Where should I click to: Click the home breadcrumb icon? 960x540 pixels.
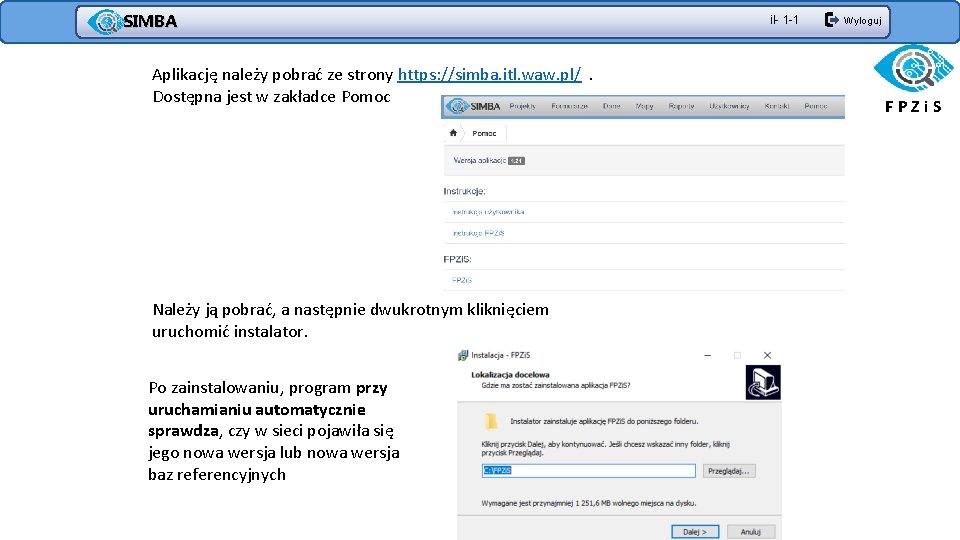pos(453,133)
